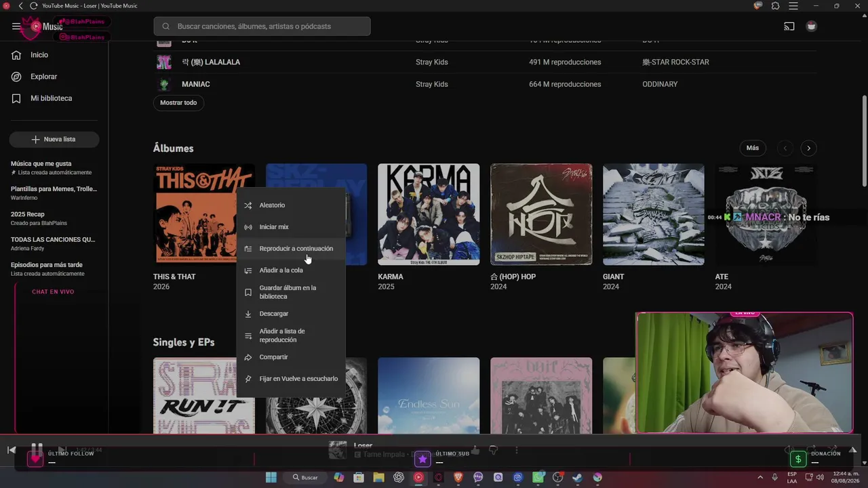Open the hamburger guide menu icon

(x=16, y=26)
